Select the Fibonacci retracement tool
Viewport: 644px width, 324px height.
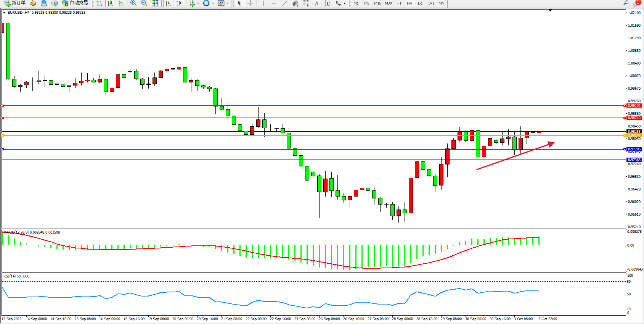306,3
